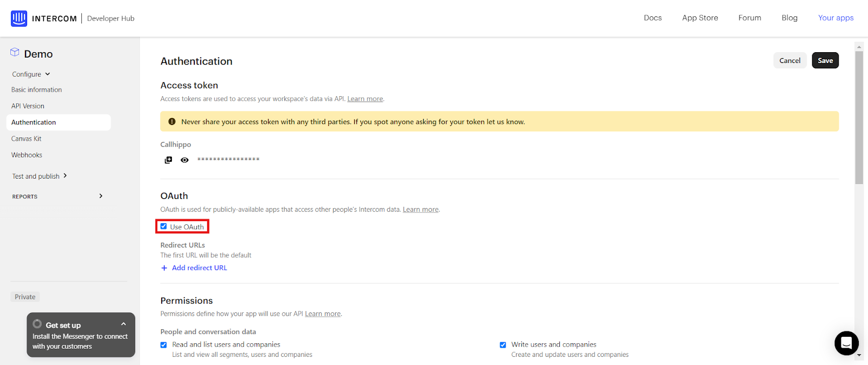Image resolution: width=868 pixels, height=365 pixels.
Task: Open Learn more under OAuth
Action: (x=420, y=210)
